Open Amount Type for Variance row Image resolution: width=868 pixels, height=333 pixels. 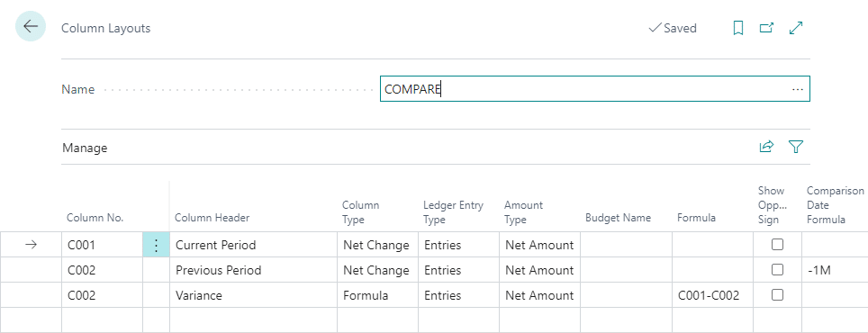539,295
